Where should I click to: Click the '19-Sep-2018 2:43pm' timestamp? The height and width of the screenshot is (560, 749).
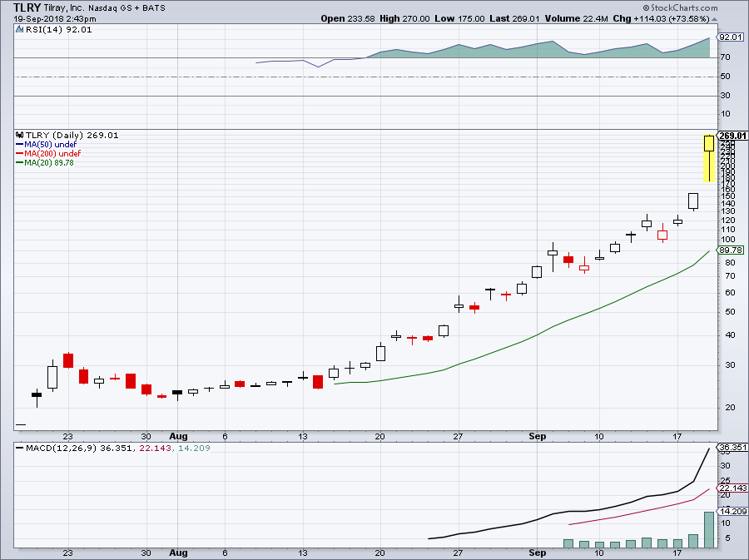(x=54, y=19)
